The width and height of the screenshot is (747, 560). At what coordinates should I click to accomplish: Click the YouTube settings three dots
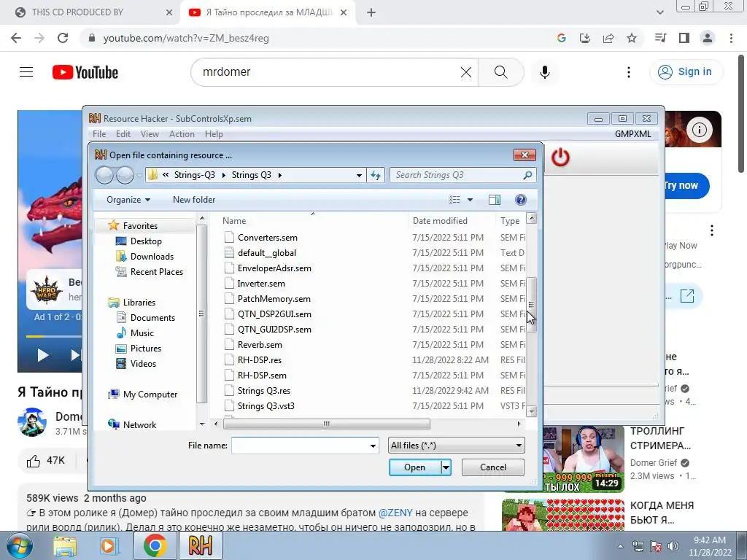click(x=629, y=72)
